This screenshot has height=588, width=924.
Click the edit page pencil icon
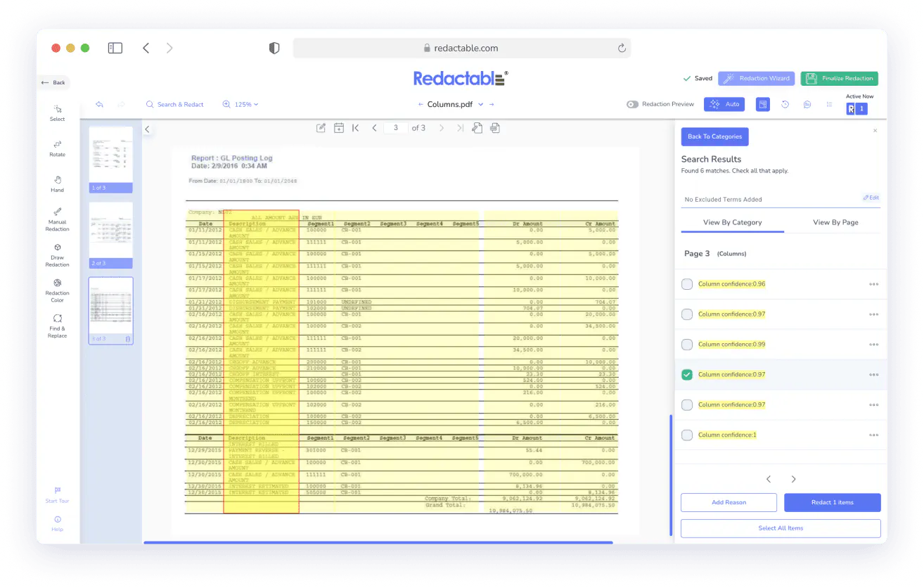pyautogui.click(x=321, y=128)
